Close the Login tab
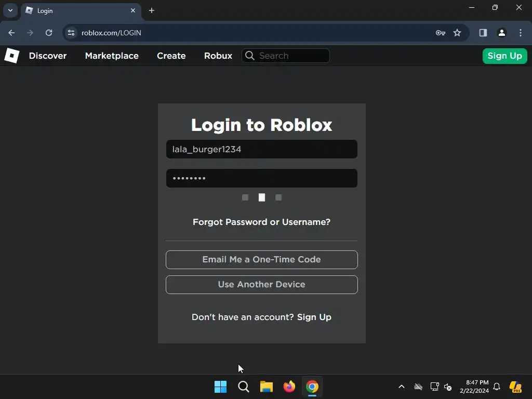 (133, 10)
